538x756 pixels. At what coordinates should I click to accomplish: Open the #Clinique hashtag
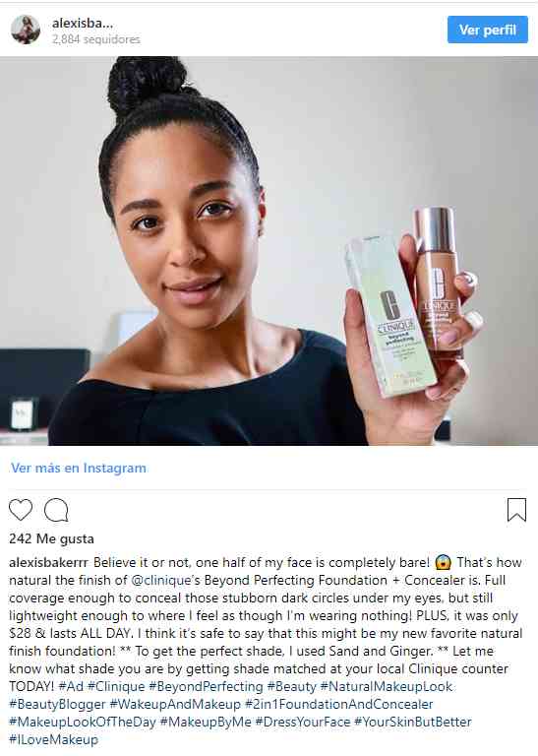[116, 686]
